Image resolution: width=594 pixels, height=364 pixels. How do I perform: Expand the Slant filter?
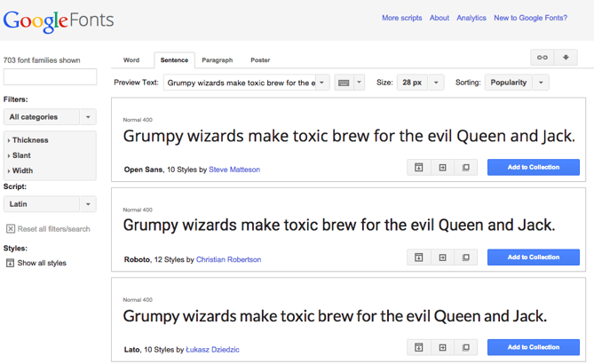[22, 155]
